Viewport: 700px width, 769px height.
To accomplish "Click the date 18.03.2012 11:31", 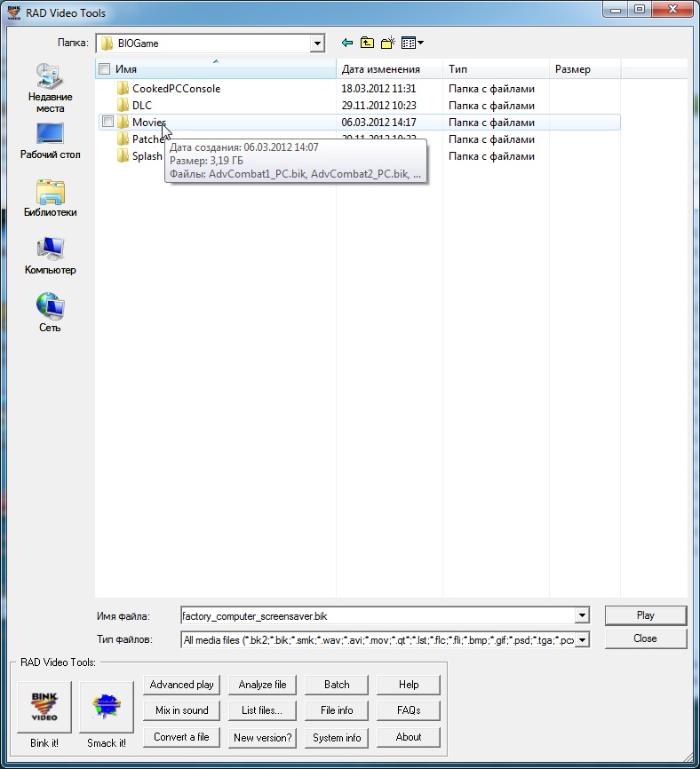I will click(x=378, y=89).
